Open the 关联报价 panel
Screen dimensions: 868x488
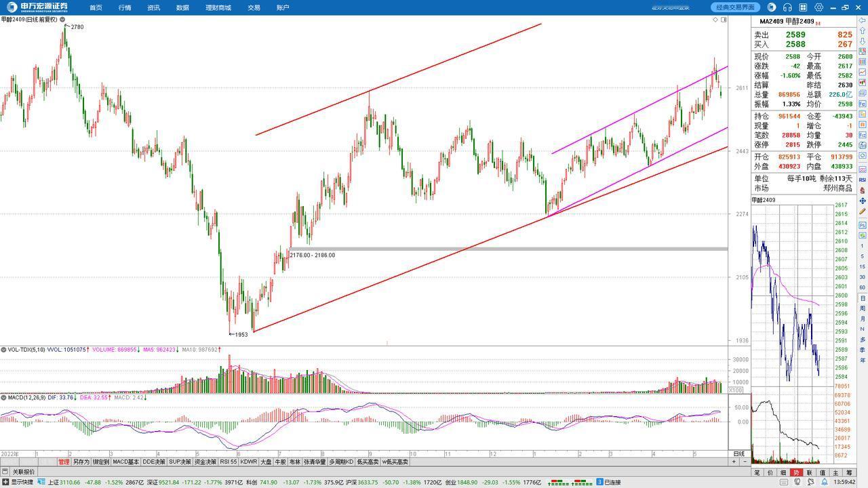click(x=23, y=472)
